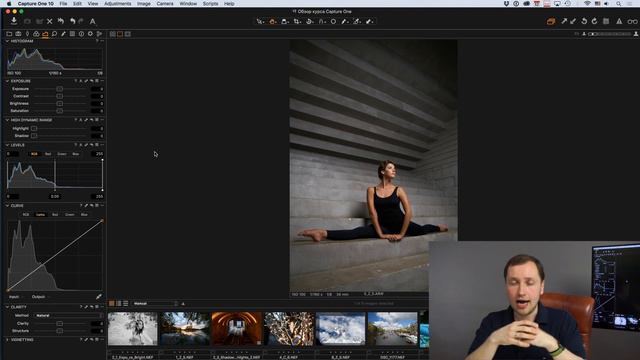
Task: Click the Highlight slider handle
Action: 34,128
